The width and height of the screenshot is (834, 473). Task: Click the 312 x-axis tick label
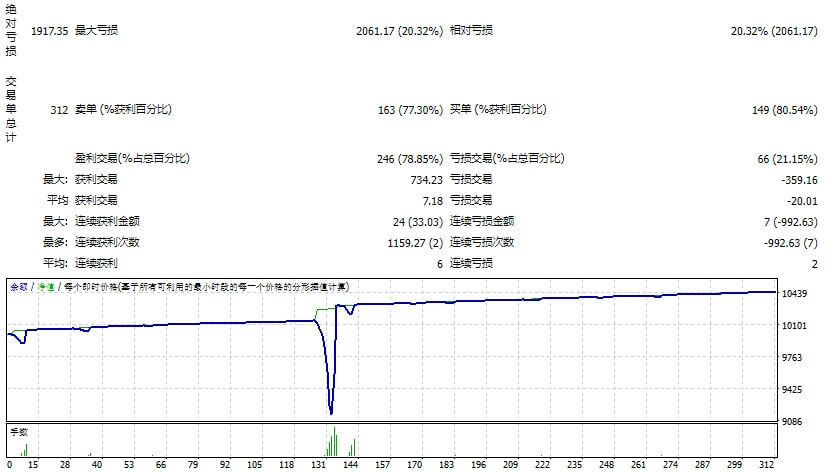(x=766, y=464)
